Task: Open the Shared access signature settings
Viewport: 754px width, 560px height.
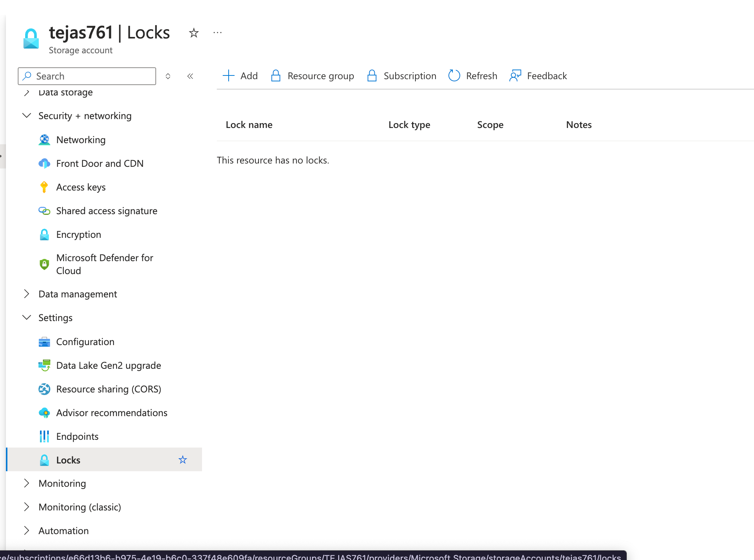Action: point(107,210)
